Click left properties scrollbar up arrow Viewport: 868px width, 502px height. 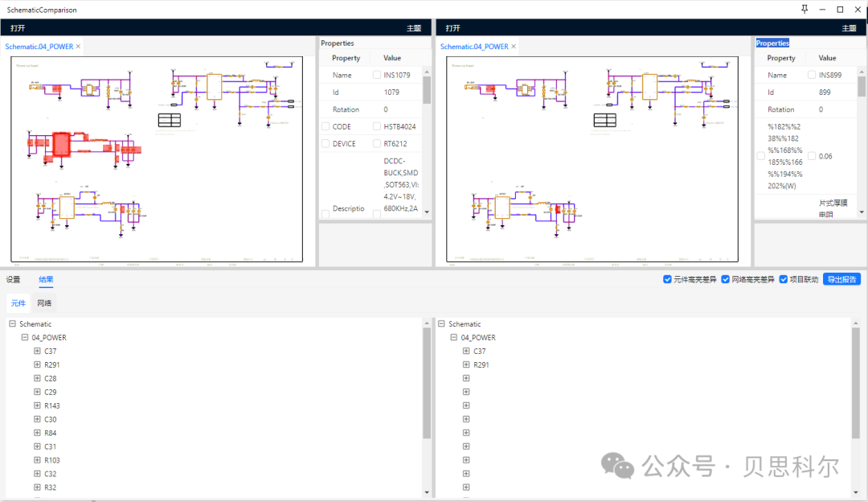[x=427, y=72]
